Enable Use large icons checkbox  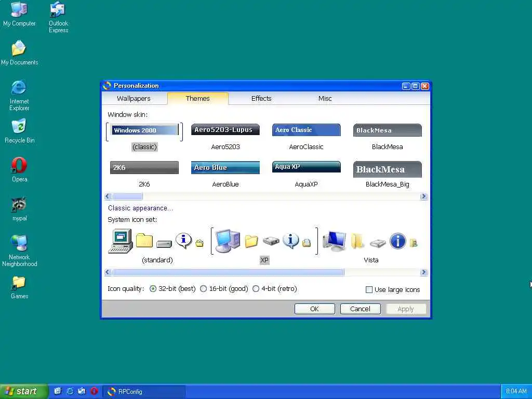pyautogui.click(x=369, y=290)
